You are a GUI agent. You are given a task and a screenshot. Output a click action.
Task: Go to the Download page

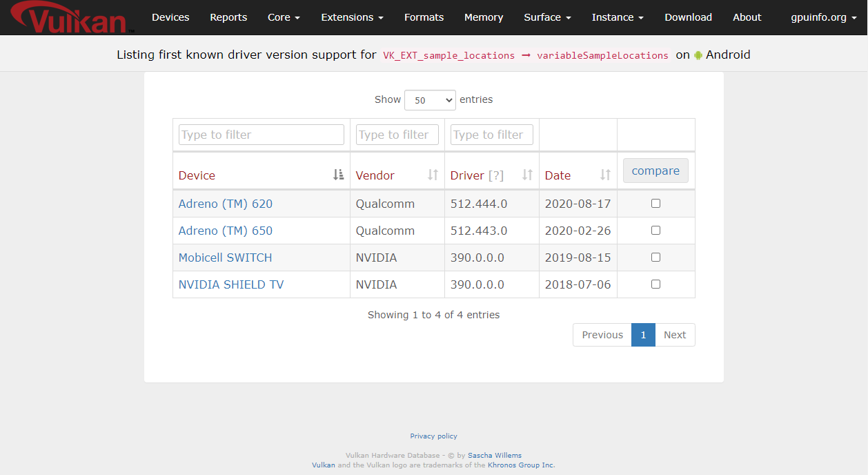(688, 17)
